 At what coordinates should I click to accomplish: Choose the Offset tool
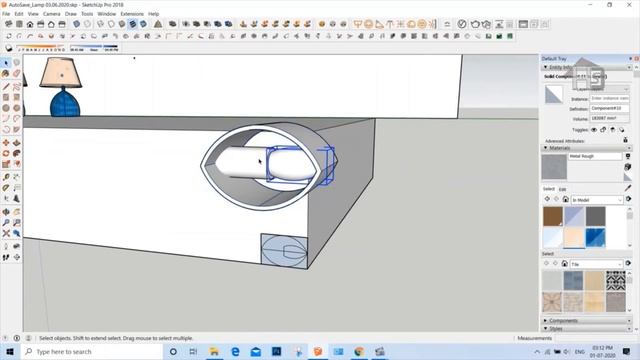click(16, 164)
